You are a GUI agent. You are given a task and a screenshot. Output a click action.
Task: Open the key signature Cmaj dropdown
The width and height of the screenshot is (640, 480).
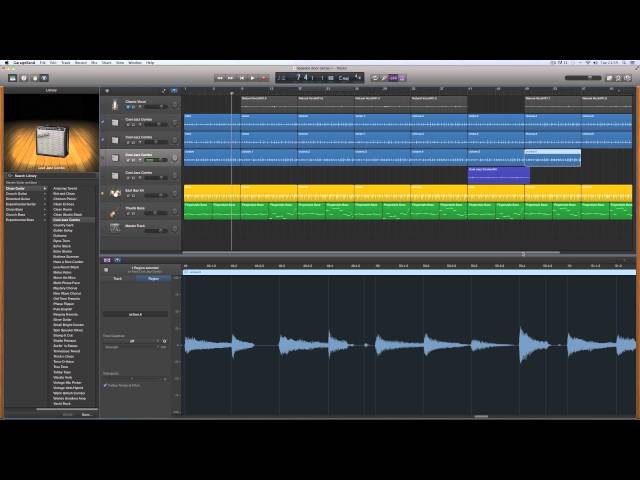[x=344, y=78]
